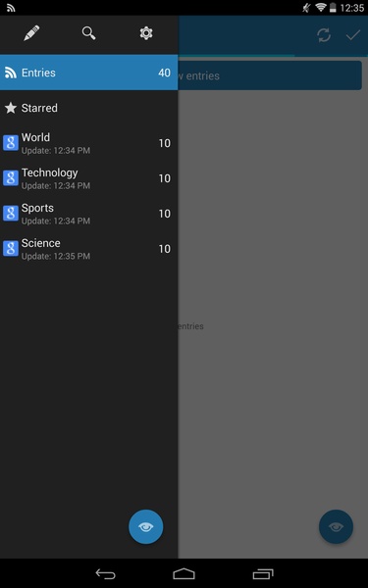This screenshot has height=588, width=368.
Task: Tap the Android back navigation button
Action: 105,573
